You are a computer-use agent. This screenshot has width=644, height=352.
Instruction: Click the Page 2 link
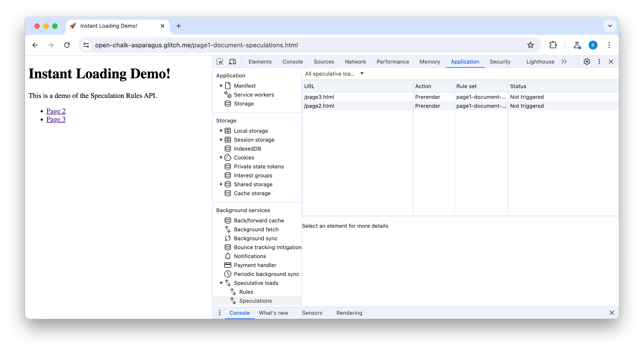pos(56,111)
